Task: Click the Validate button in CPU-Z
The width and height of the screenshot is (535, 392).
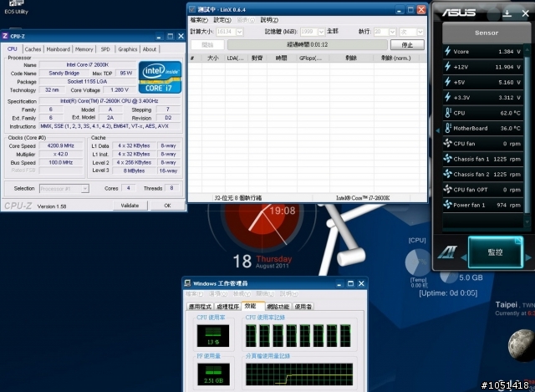Action: (130, 206)
